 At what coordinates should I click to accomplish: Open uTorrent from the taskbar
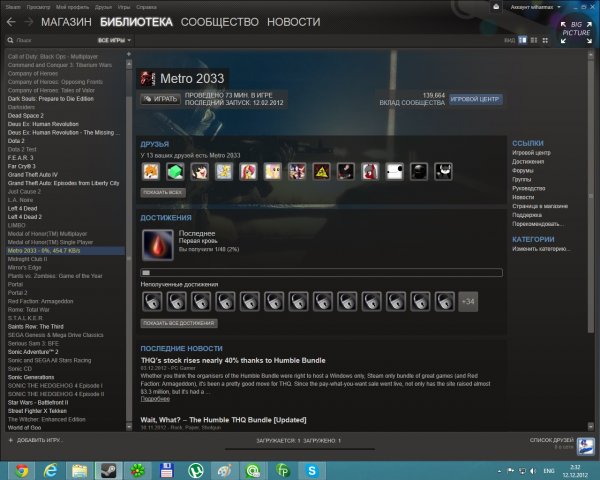pos(196,470)
